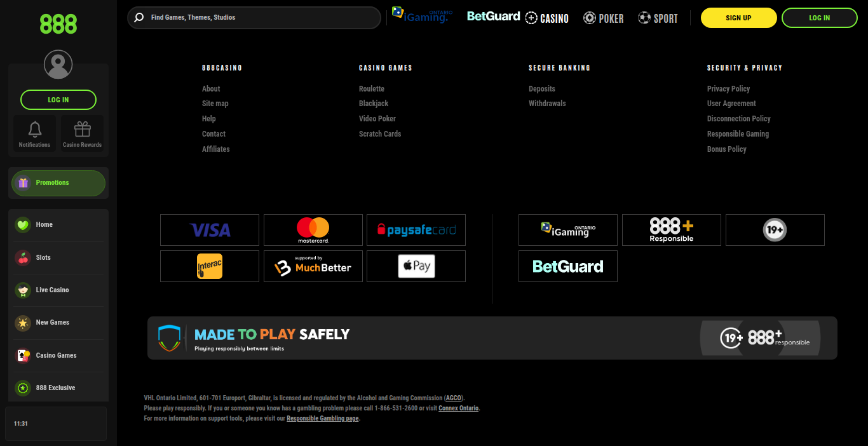This screenshot has height=446, width=868.
Task: Open Live Casino from sidebar menu
Action: 58,290
